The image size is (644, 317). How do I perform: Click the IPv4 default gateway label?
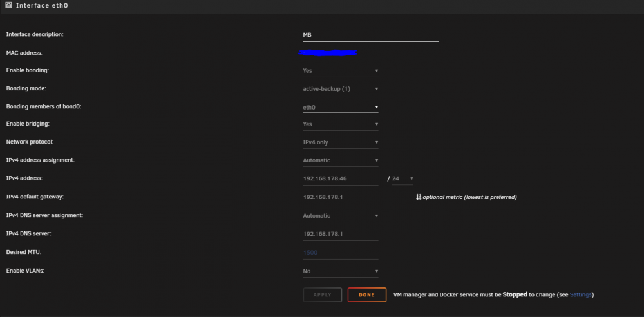[35, 197]
